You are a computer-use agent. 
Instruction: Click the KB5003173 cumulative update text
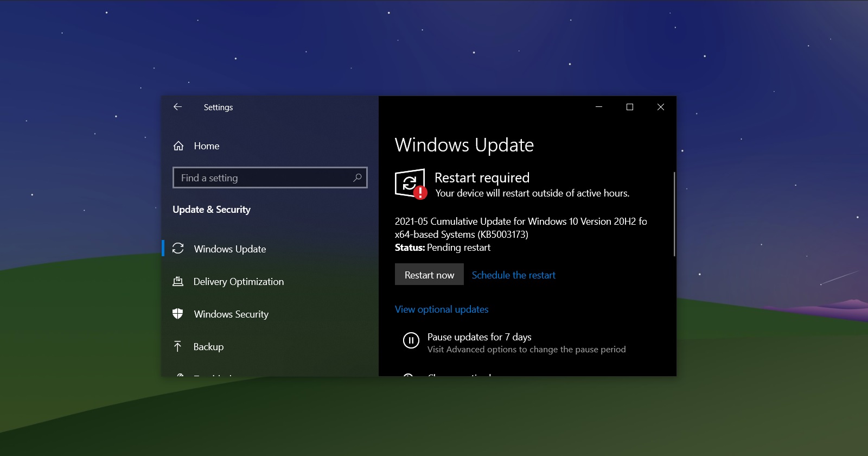pos(521,228)
